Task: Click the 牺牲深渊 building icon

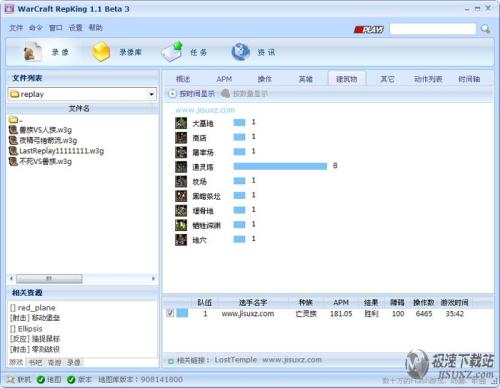Action: (x=181, y=225)
